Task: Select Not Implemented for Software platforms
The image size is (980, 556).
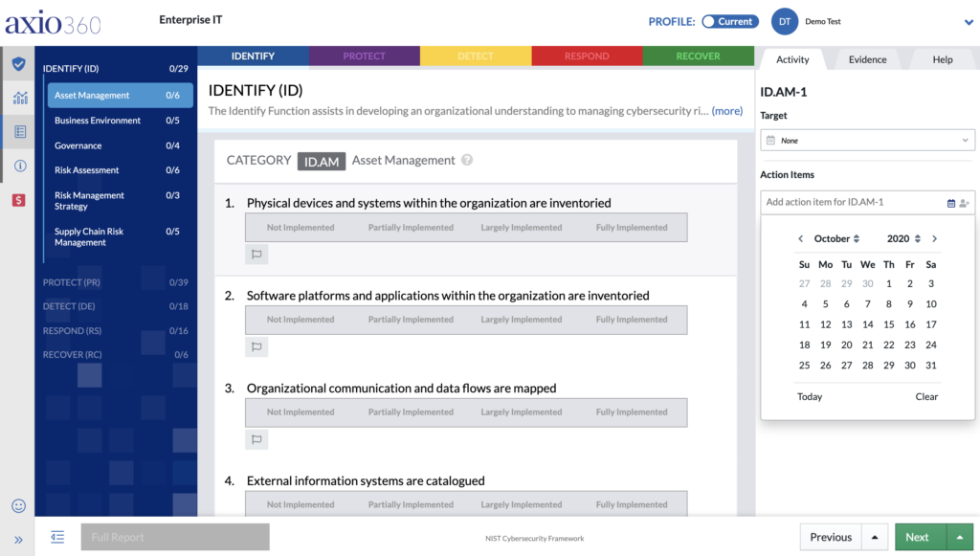Action: [x=301, y=320]
